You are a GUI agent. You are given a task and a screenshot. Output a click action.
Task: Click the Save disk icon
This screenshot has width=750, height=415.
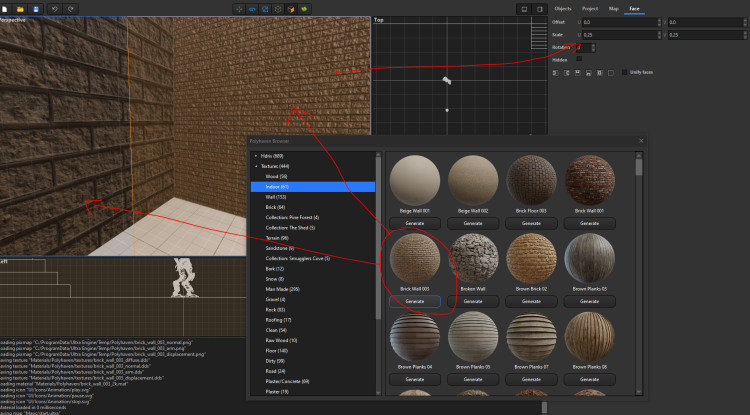[36, 9]
